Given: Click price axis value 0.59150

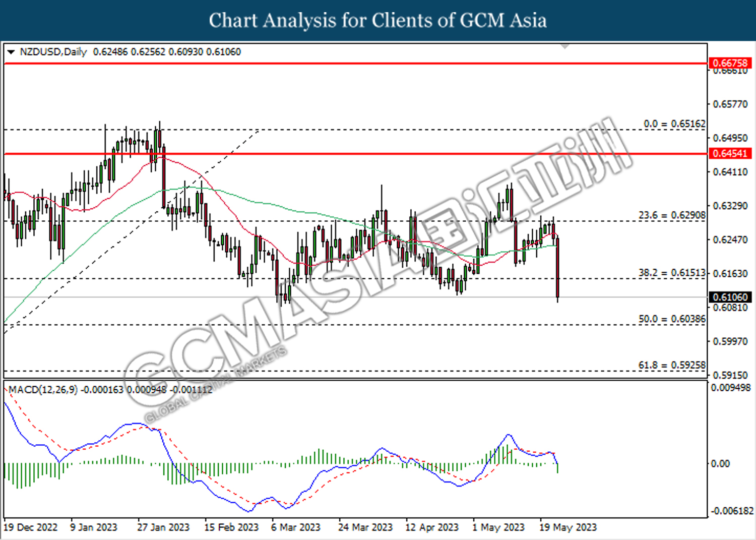Looking at the screenshot, I should [x=730, y=375].
